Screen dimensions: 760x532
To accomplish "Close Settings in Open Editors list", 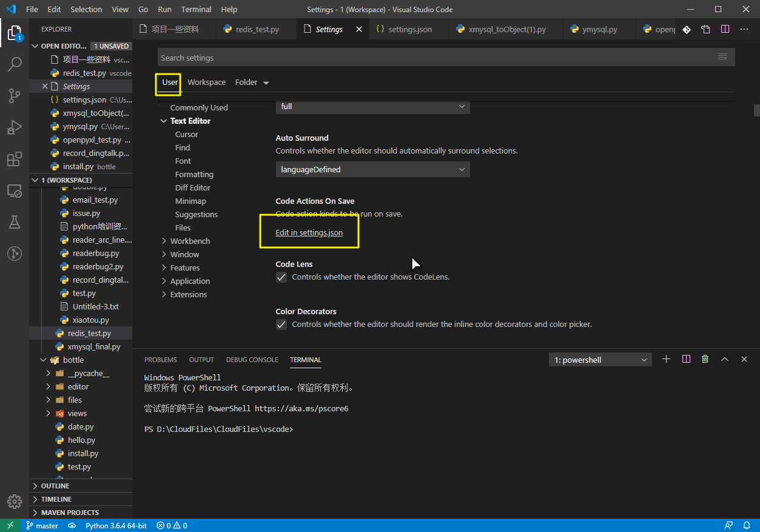I will click(45, 86).
